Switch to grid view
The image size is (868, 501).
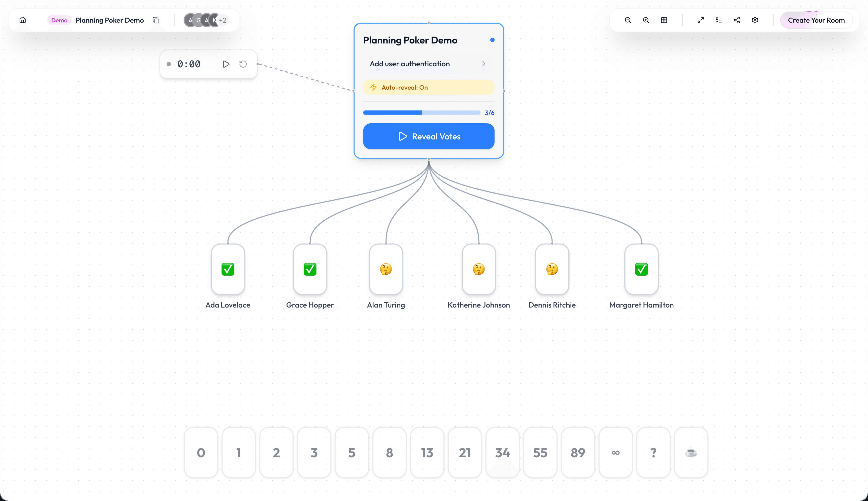pos(664,20)
